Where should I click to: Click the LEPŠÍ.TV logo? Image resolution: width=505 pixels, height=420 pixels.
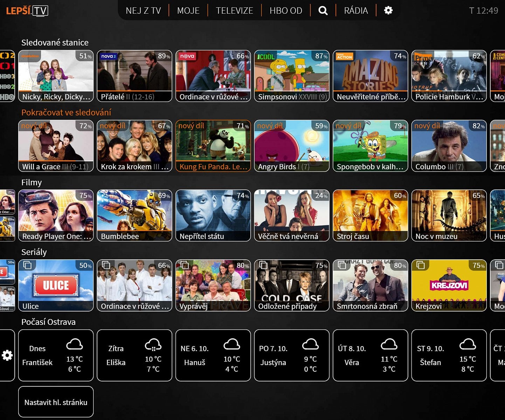click(27, 10)
